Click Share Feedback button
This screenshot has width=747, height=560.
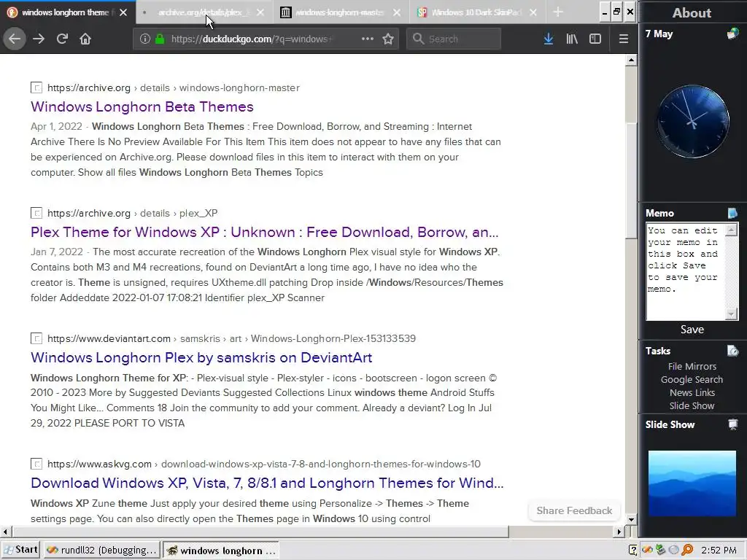574,510
